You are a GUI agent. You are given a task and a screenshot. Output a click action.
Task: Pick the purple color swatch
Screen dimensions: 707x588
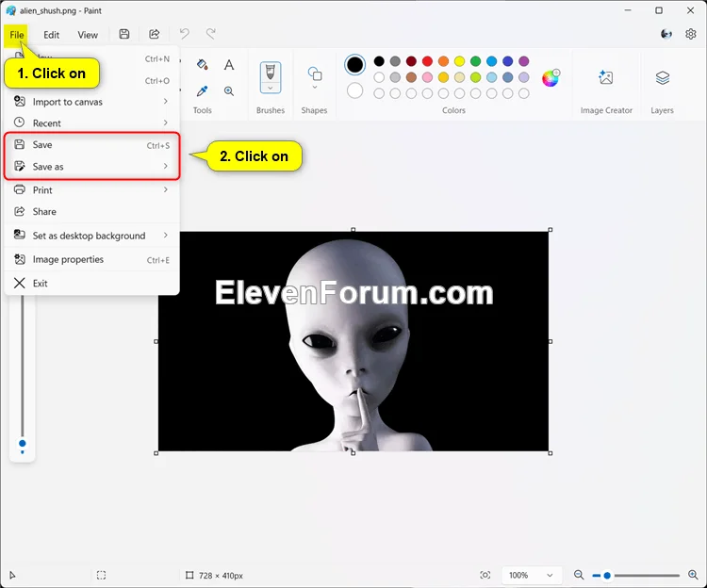[523, 61]
